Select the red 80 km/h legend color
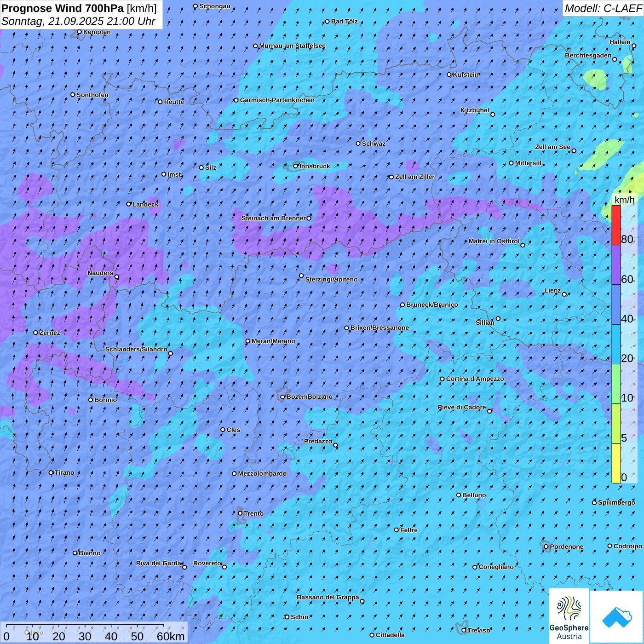644x644 pixels. (x=616, y=225)
